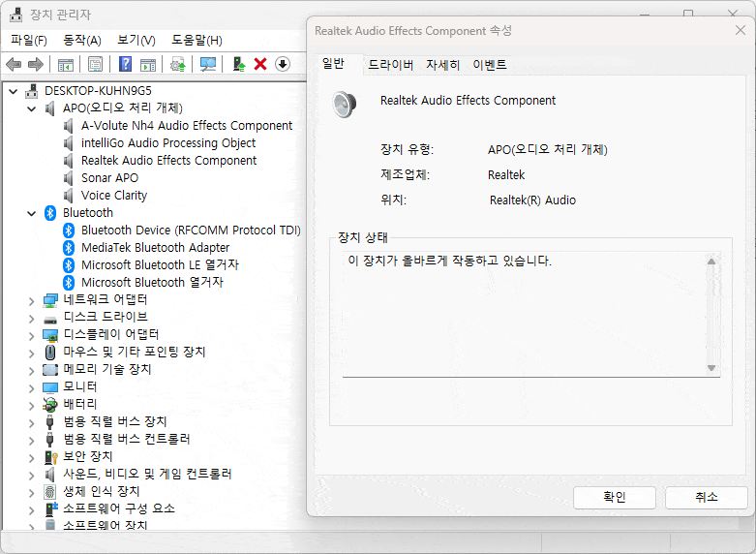Switch to the 드라이버 tab
756x554 pixels.
(x=390, y=65)
